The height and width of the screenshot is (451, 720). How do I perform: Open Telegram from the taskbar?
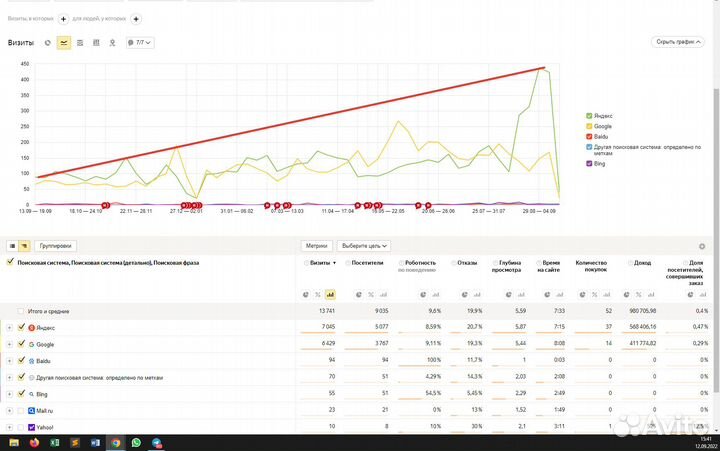(157, 443)
